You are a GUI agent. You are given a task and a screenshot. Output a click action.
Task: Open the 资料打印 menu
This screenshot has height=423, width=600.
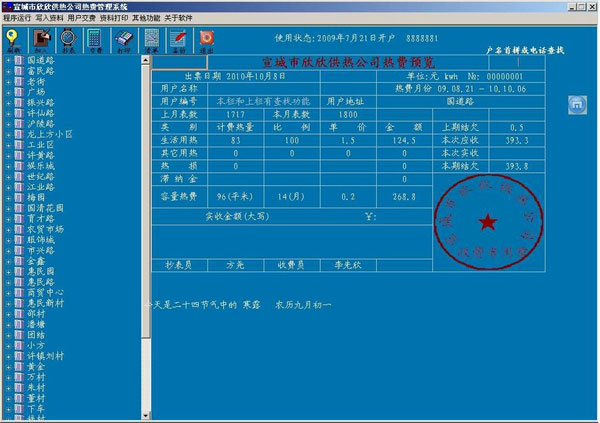tap(114, 18)
